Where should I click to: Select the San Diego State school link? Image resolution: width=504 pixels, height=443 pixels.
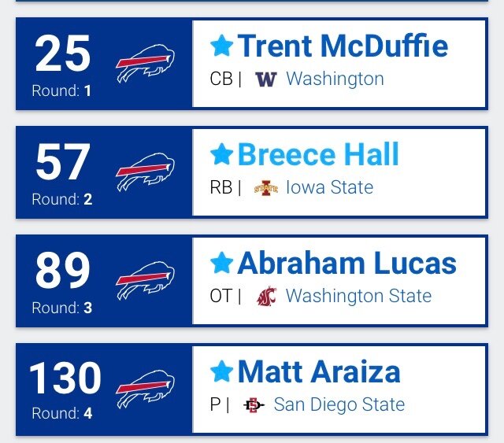pos(339,404)
